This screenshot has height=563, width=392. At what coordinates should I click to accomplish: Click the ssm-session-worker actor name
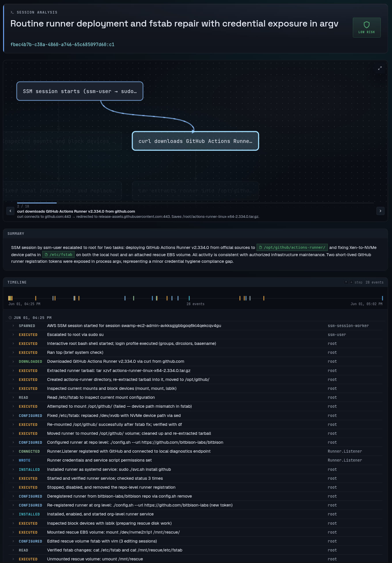[x=348, y=326]
